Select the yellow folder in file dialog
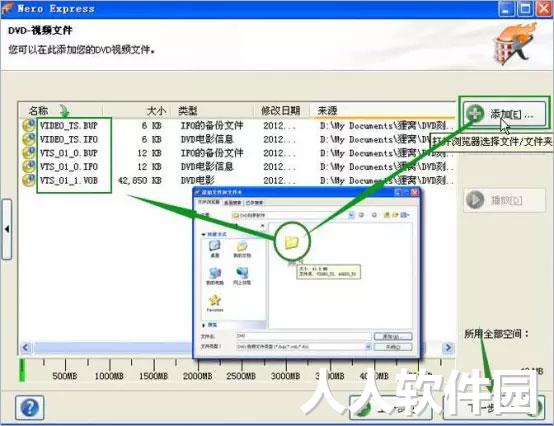This screenshot has height=426, width=554. [292, 242]
